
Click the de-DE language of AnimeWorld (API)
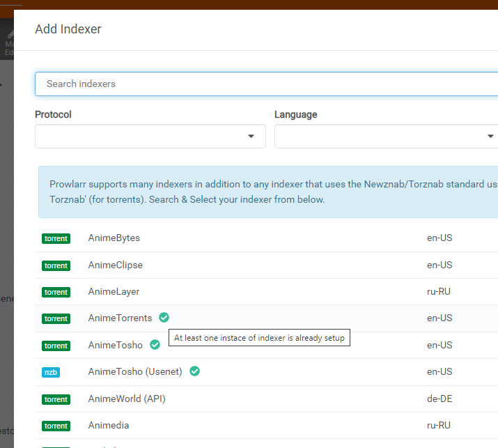pyautogui.click(x=439, y=399)
